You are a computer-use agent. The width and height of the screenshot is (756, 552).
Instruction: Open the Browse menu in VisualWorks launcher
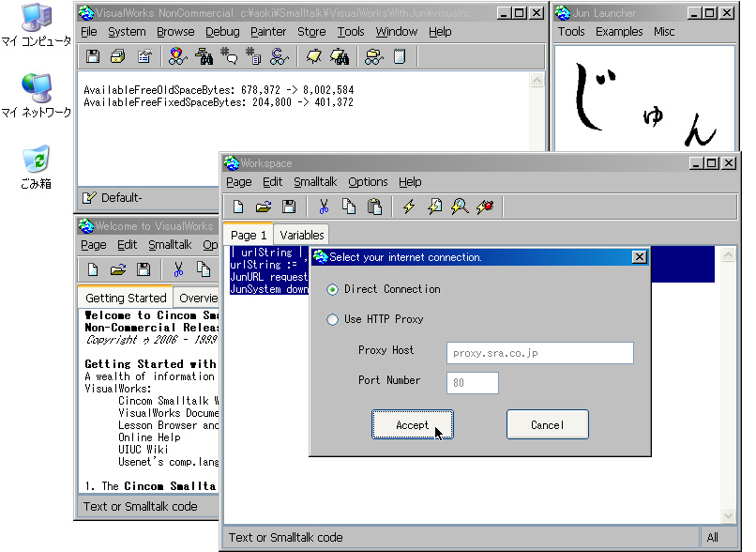[x=175, y=32]
